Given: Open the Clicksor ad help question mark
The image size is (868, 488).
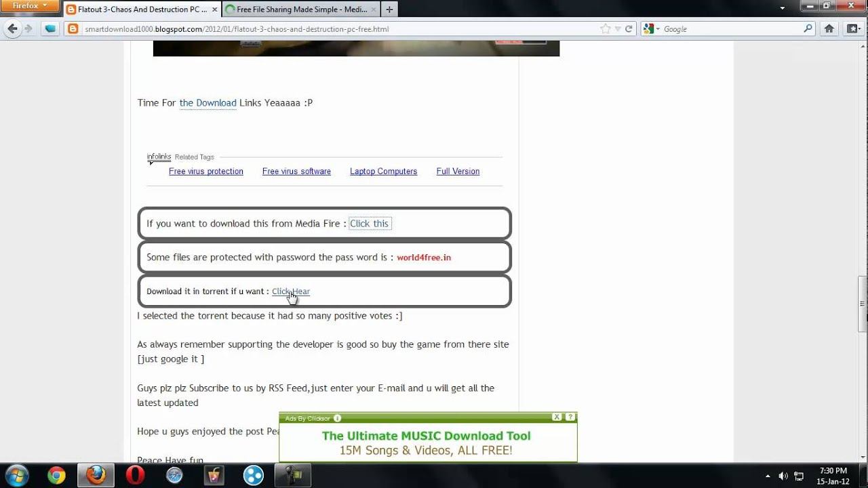Looking at the screenshot, I should pos(571,418).
